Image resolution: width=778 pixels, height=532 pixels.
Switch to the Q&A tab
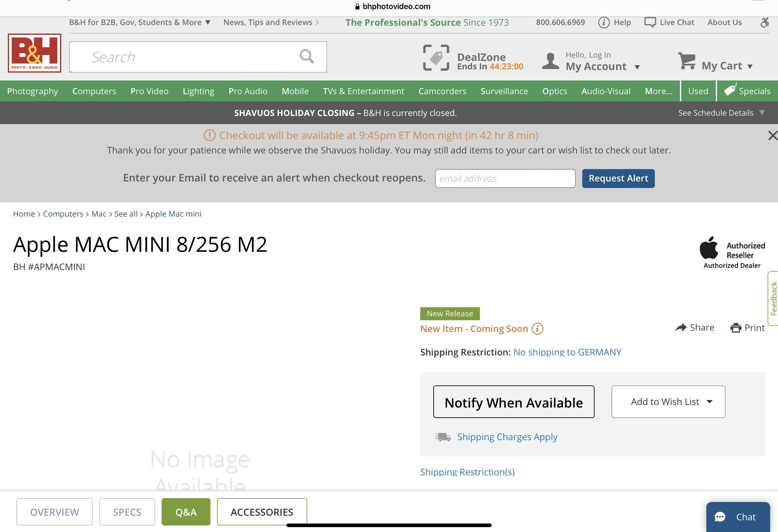(x=186, y=511)
